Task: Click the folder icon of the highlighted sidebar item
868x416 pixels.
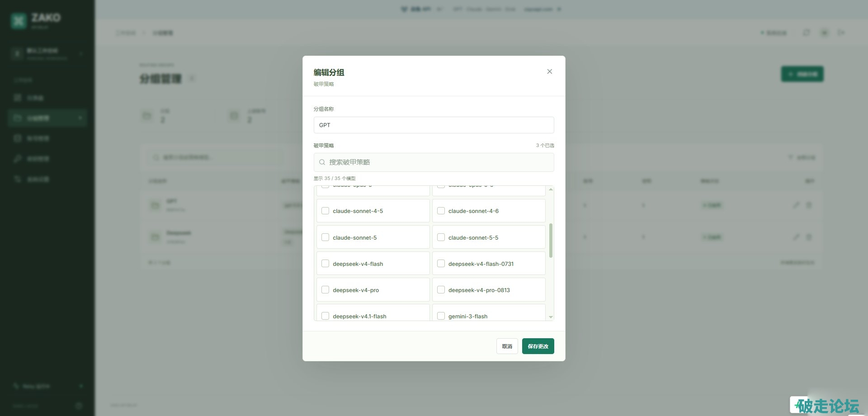Action: (18, 118)
